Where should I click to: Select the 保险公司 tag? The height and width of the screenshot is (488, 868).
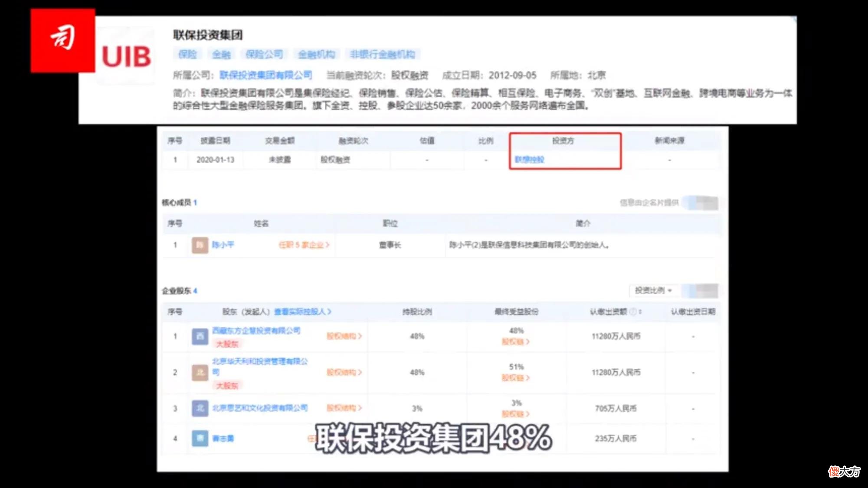click(x=264, y=54)
